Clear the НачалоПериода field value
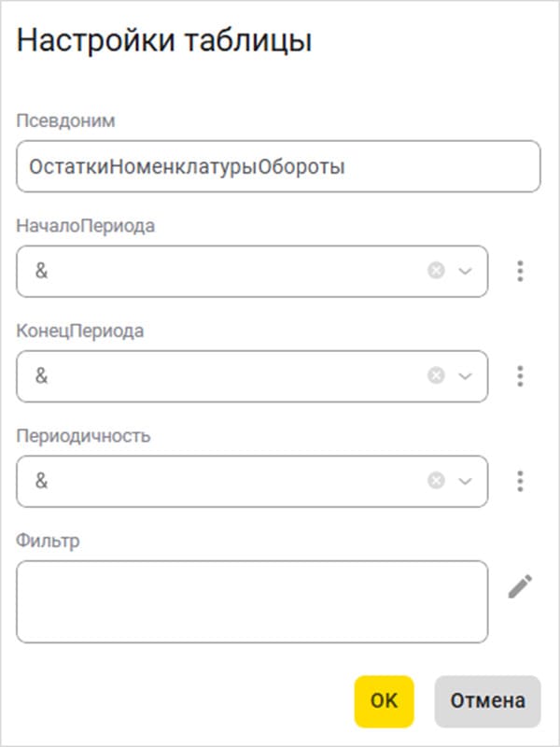The height and width of the screenshot is (747, 560). [436, 271]
